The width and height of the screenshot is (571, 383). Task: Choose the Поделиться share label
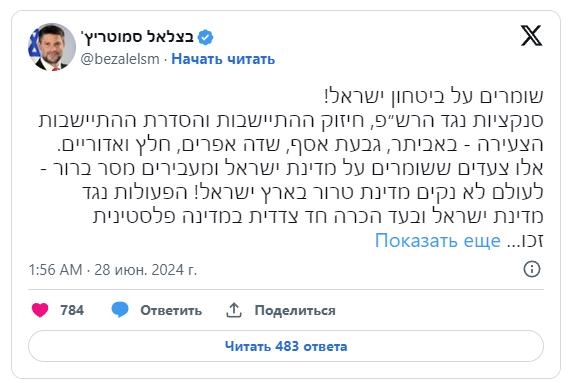pos(295,311)
